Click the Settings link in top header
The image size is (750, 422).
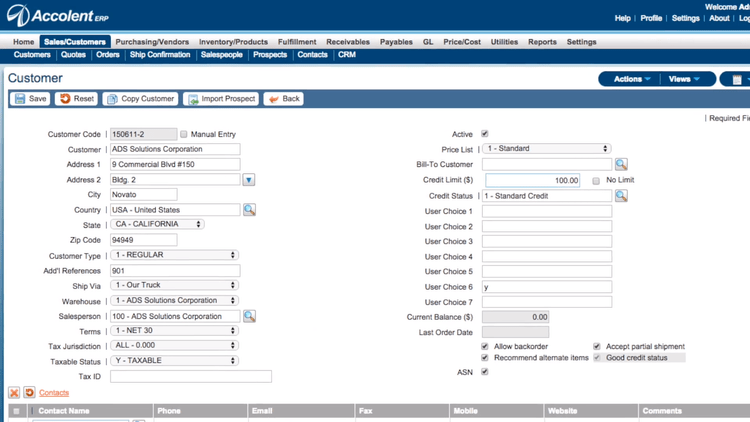click(x=685, y=18)
